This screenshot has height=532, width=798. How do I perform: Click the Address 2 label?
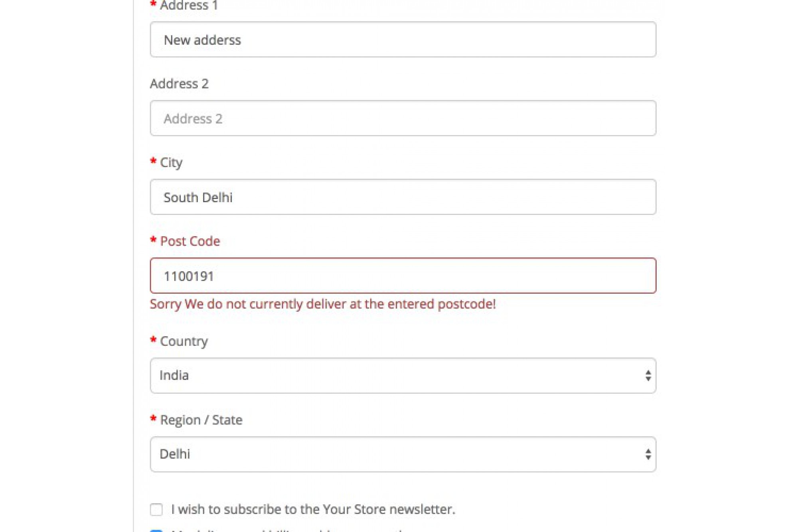[x=179, y=83]
